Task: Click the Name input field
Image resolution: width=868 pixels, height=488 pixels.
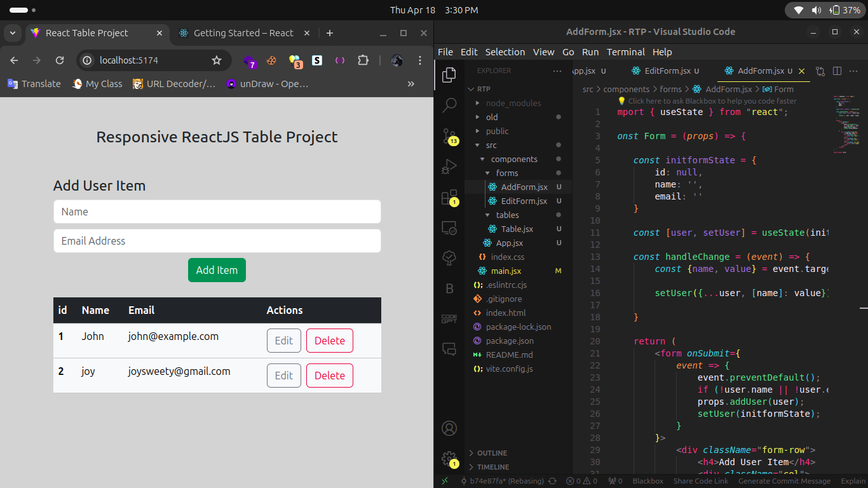Action: 217,212
